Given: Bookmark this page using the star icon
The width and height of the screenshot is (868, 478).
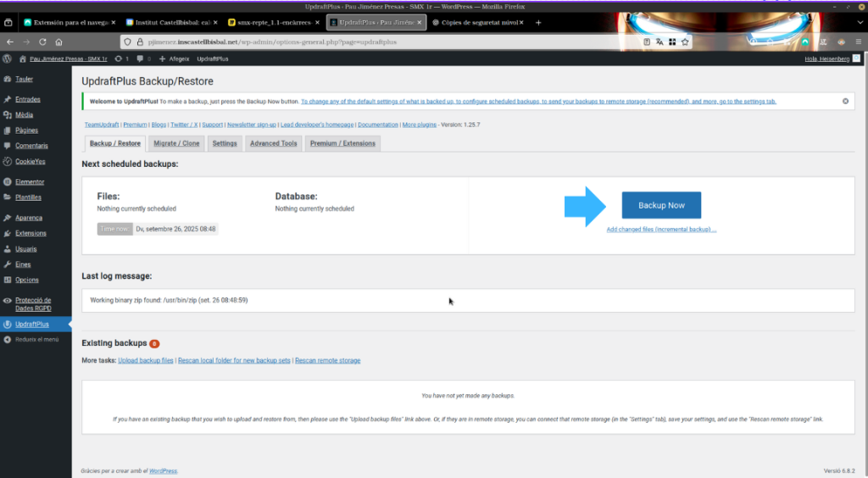Looking at the screenshot, I should pos(685,42).
